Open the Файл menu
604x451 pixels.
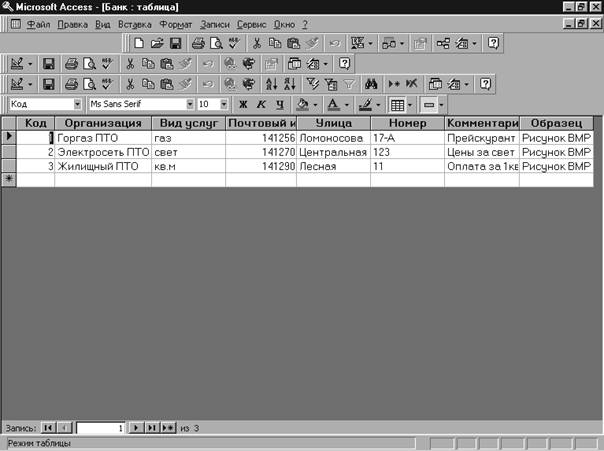point(38,25)
